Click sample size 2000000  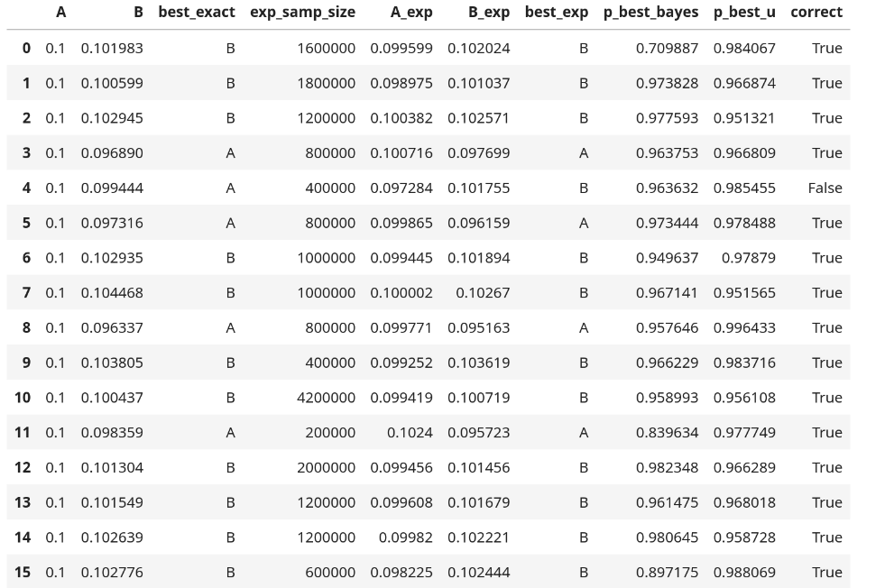[x=327, y=468]
